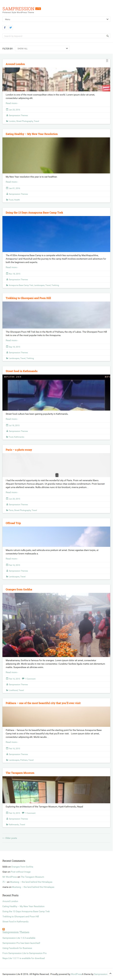Viewport: 113px width, 980px height.
Task: Click the calendar date icon on Around London post
Action: point(7,110)
